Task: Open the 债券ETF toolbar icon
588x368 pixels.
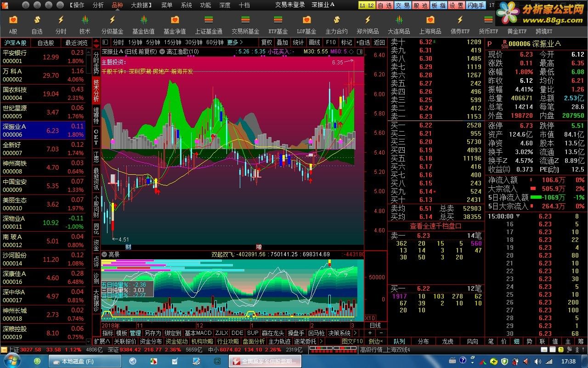Action: click(x=460, y=25)
